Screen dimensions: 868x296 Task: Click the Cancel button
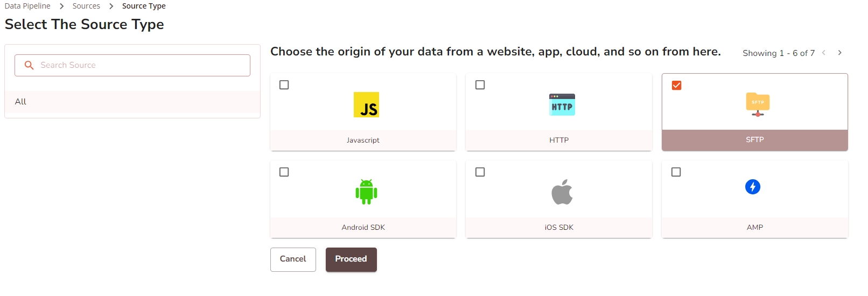tap(293, 259)
